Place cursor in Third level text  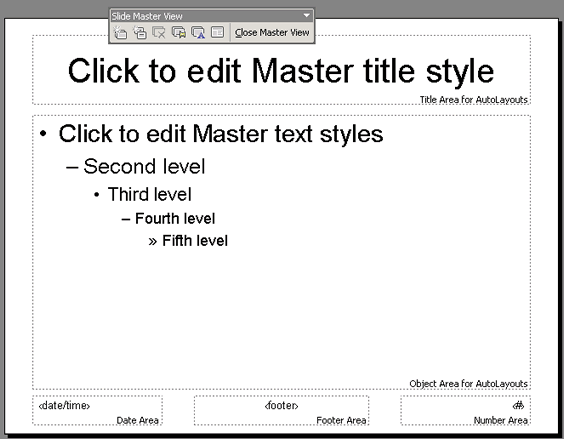150,194
